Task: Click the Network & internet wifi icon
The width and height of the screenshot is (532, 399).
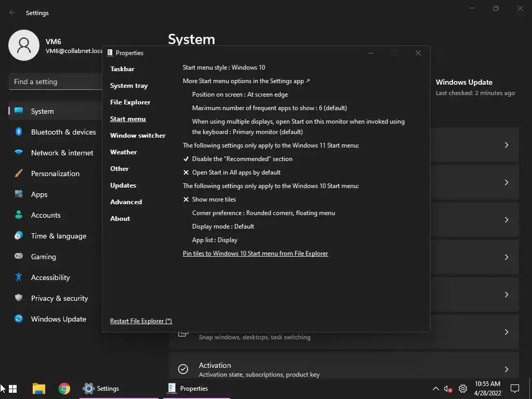Action: [x=19, y=152]
